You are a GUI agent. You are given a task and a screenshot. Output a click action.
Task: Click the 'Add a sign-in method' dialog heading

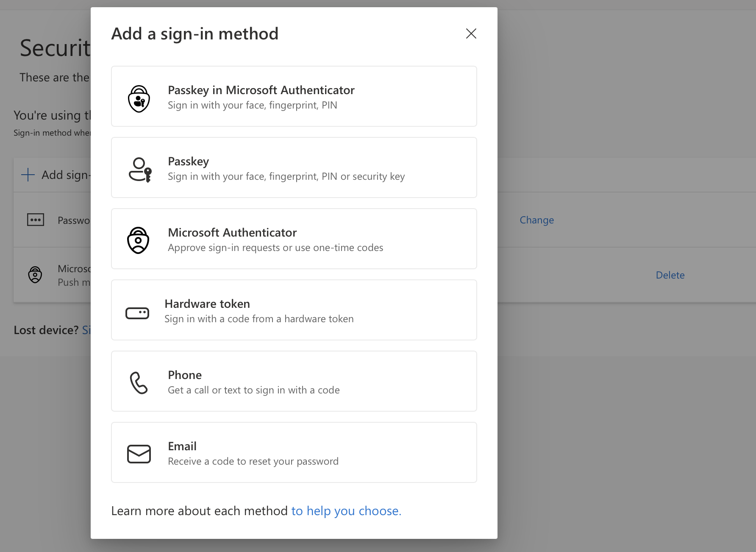pyautogui.click(x=195, y=33)
